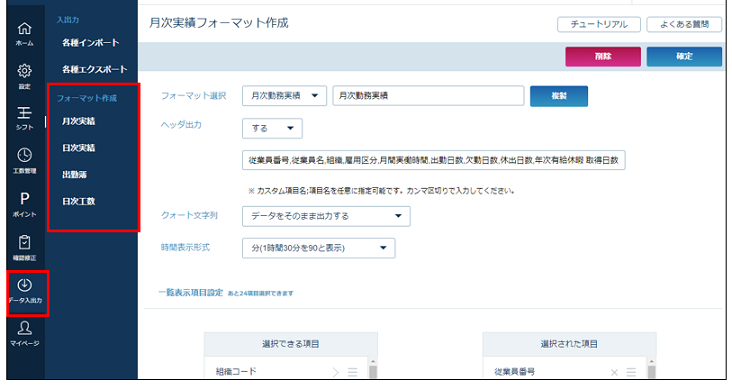Remove 従業員番号 with its X icon
This screenshot has width=732, height=390.
coord(614,372)
